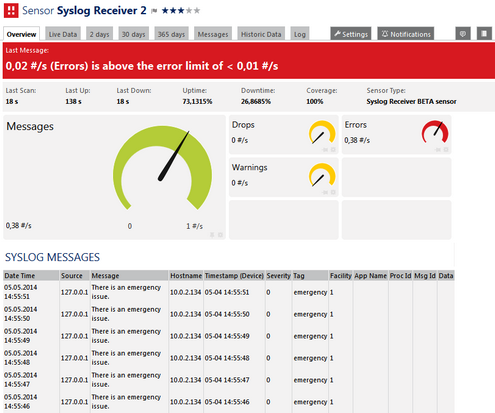Sort table by Date Time column
The height and width of the screenshot is (413, 495).
pyautogui.click(x=31, y=276)
